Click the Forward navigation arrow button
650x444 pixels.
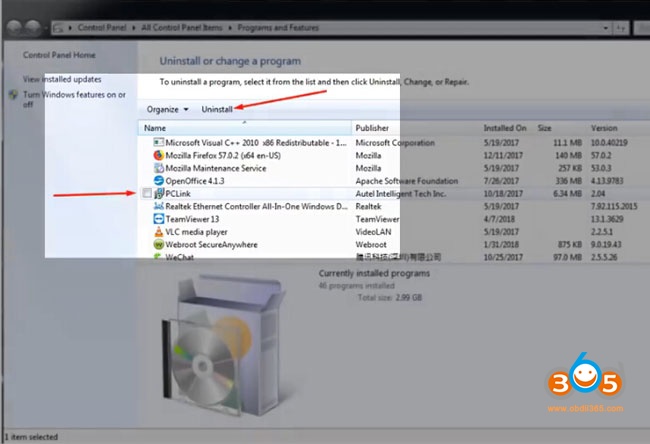[x=33, y=28]
